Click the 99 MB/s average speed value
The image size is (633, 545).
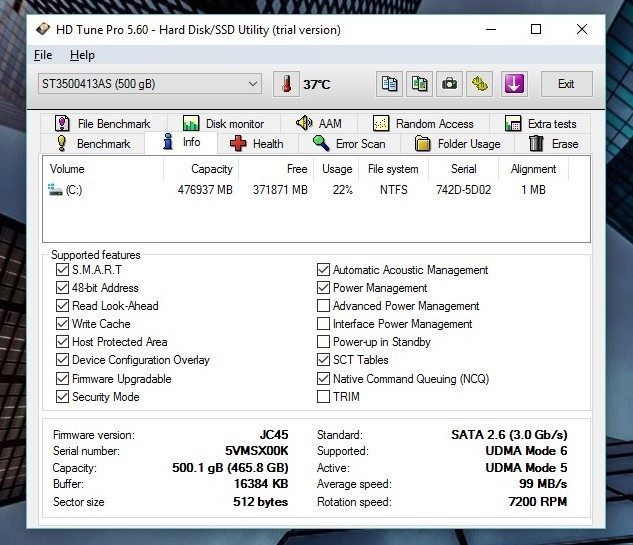tap(543, 484)
